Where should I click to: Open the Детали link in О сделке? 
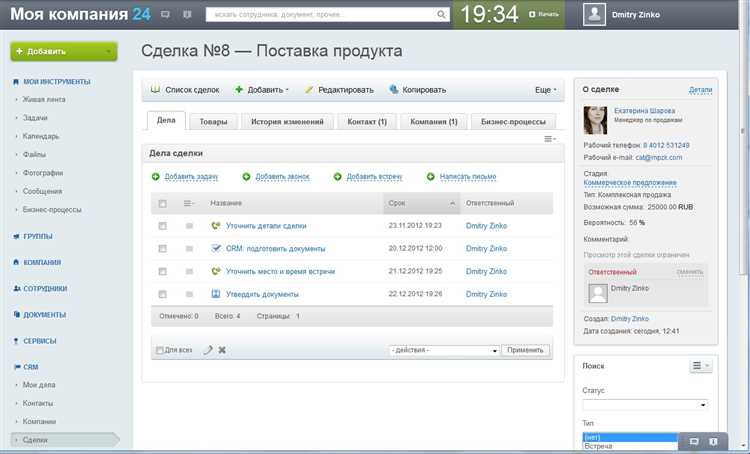click(x=700, y=90)
